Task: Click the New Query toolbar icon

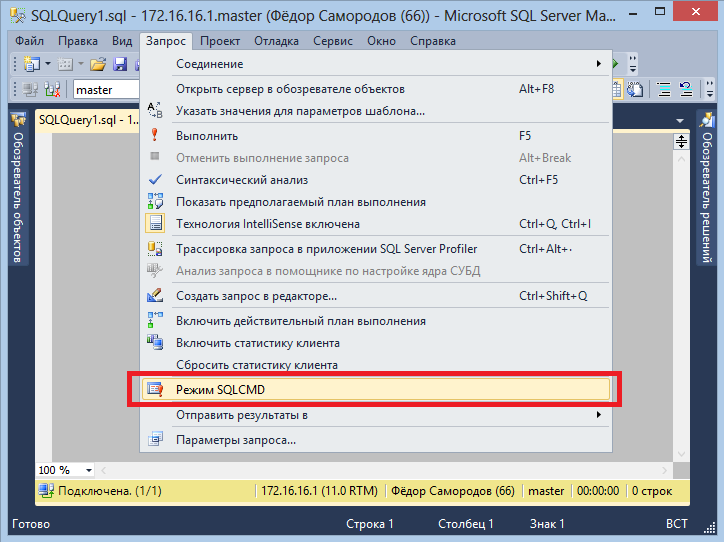Action: click(31, 64)
